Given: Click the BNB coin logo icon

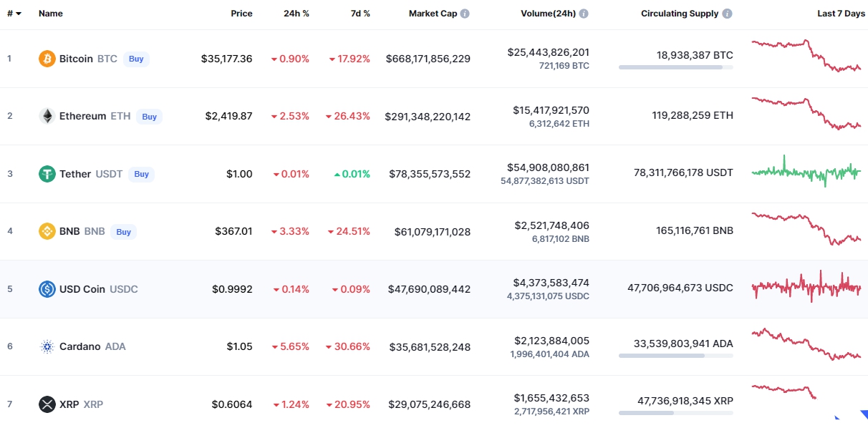Looking at the screenshot, I should 47,231.
